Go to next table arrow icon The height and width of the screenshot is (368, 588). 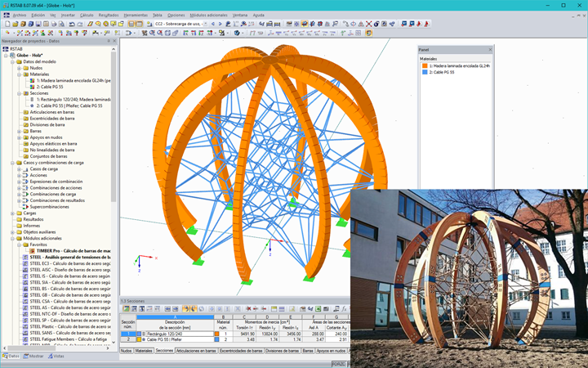pos(175,308)
